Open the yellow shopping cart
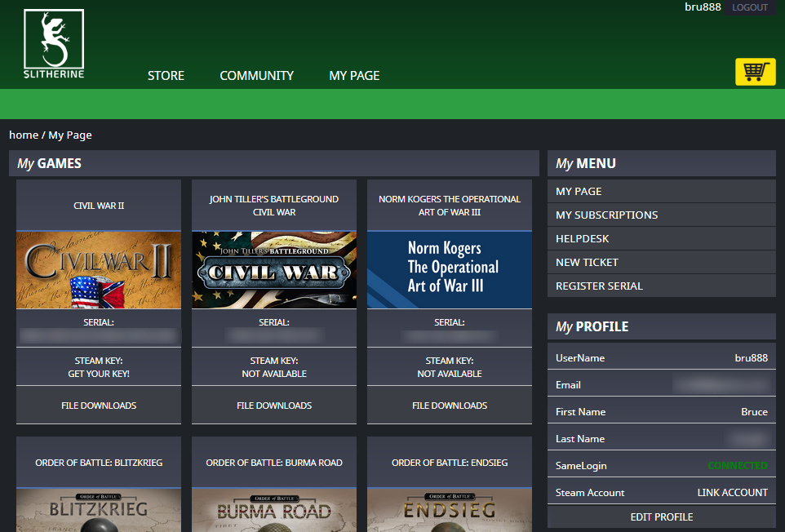This screenshot has width=785, height=532. click(755, 72)
